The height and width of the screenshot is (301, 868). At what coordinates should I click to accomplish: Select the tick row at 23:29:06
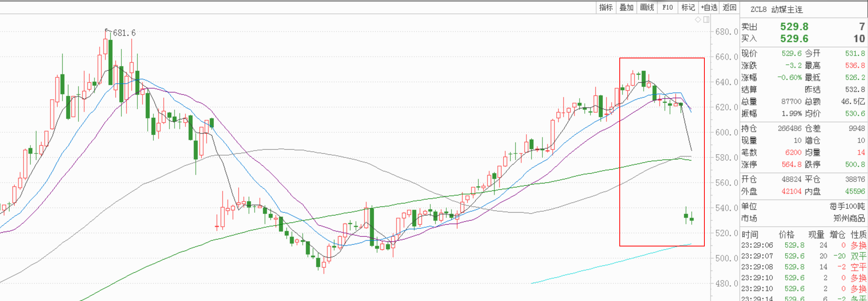tap(804, 245)
